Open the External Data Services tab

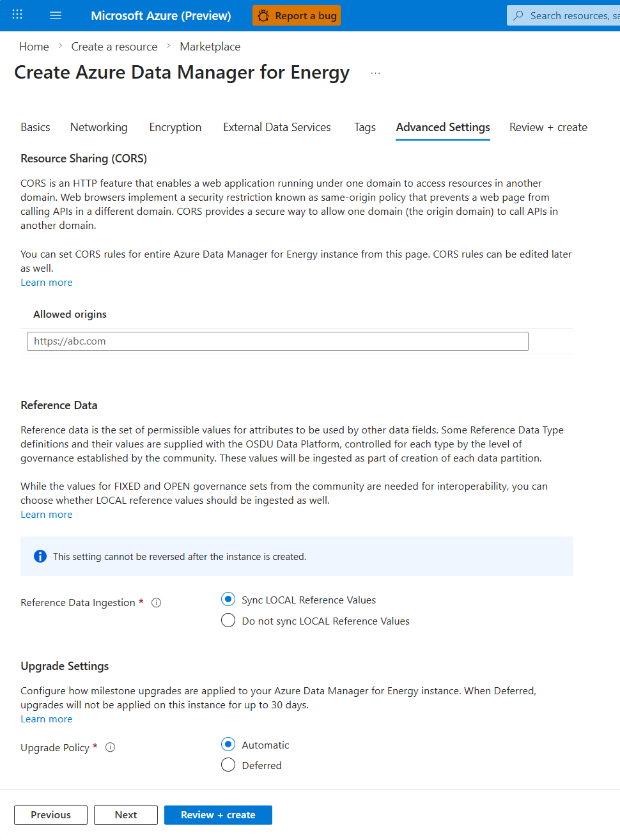point(277,127)
